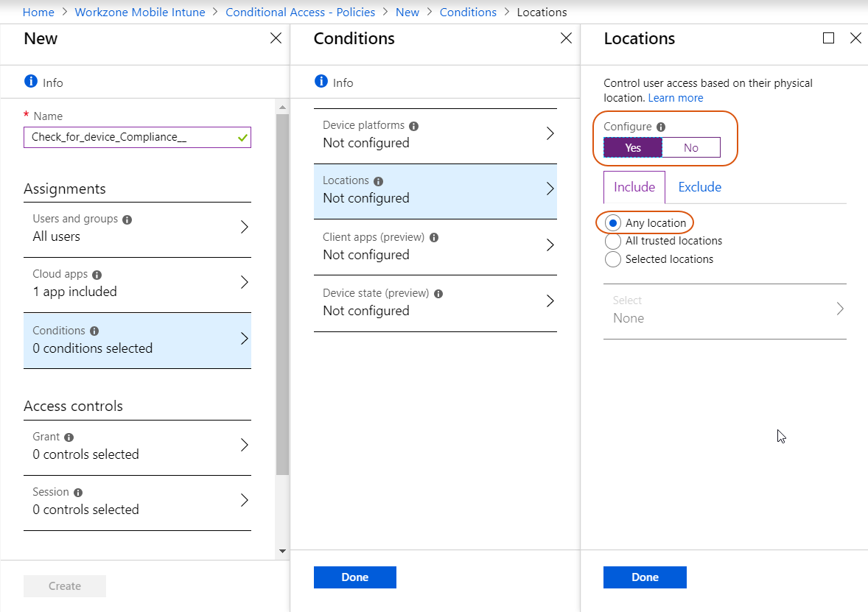Click the policy Name input field
Viewport: 868px width, 612px height.
point(137,137)
